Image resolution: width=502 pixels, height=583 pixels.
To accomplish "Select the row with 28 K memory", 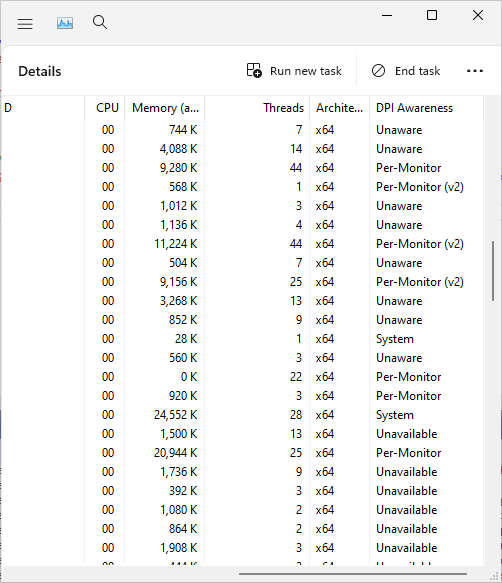I will pyautogui.click(x=243, y=339).
